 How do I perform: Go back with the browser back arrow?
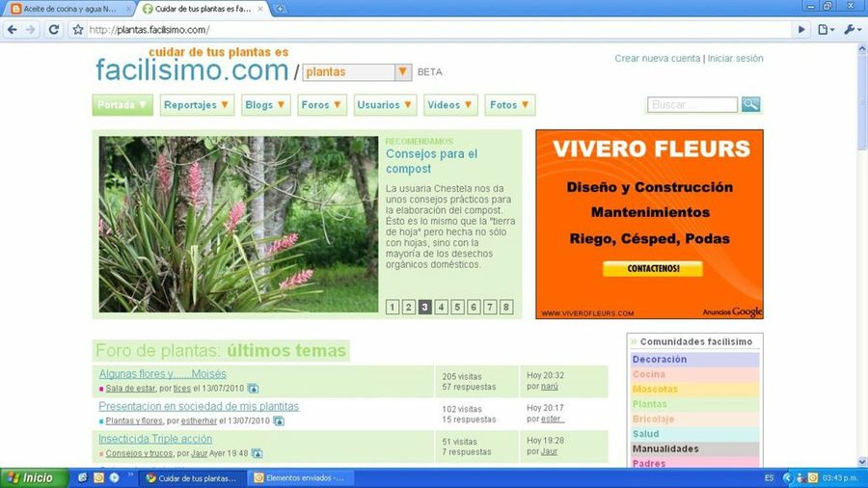pos(13,30)
